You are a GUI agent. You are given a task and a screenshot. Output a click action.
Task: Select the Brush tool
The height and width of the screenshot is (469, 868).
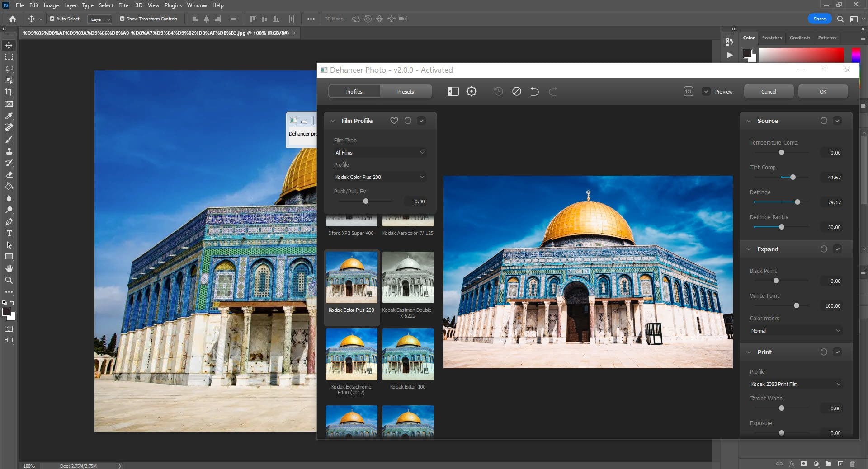click(9, 139)
